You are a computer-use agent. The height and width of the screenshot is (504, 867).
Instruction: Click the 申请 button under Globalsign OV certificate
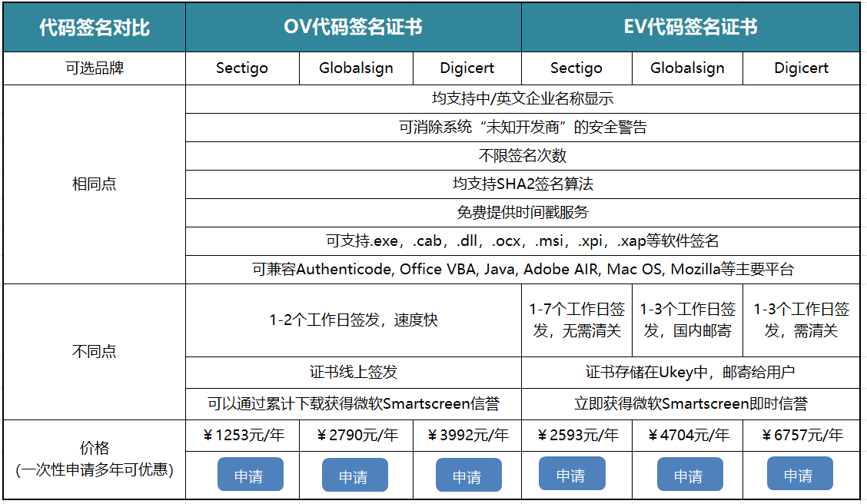(355, 475)
